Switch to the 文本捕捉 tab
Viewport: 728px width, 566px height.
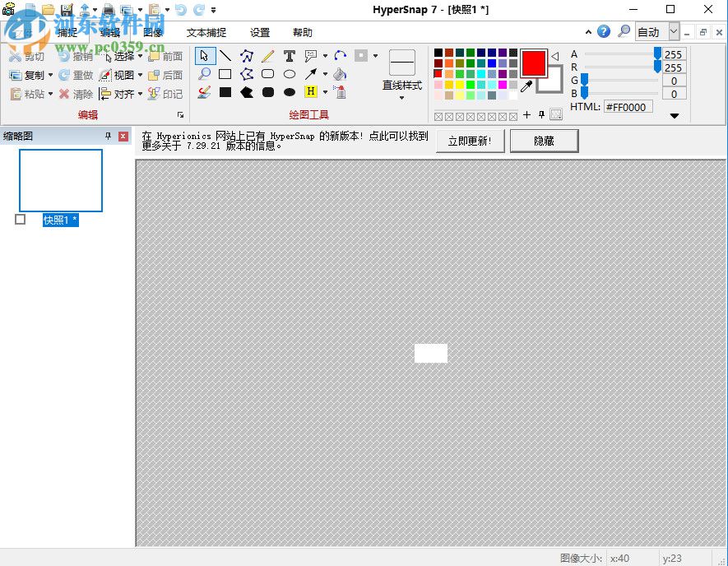pyautogui.click(x=206, y=33)
